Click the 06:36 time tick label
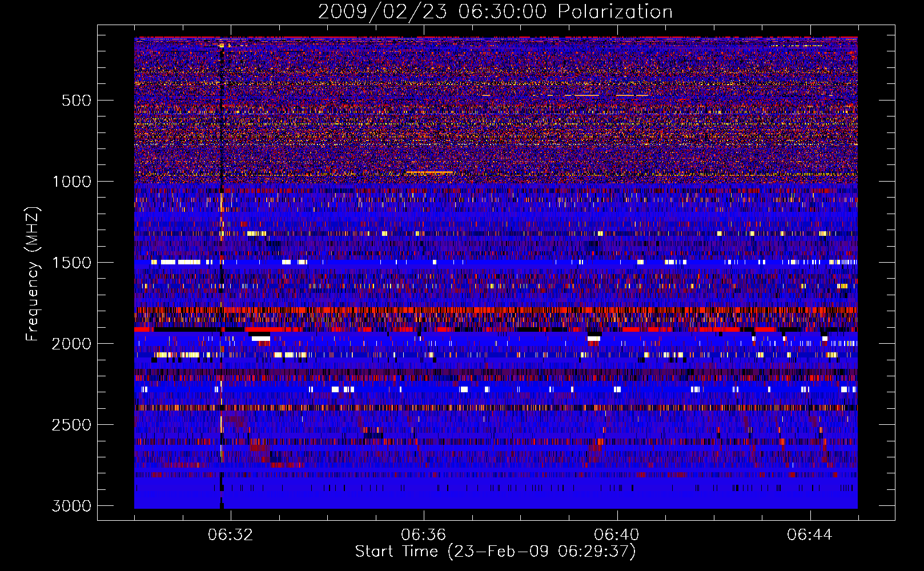 pos(423,535)
